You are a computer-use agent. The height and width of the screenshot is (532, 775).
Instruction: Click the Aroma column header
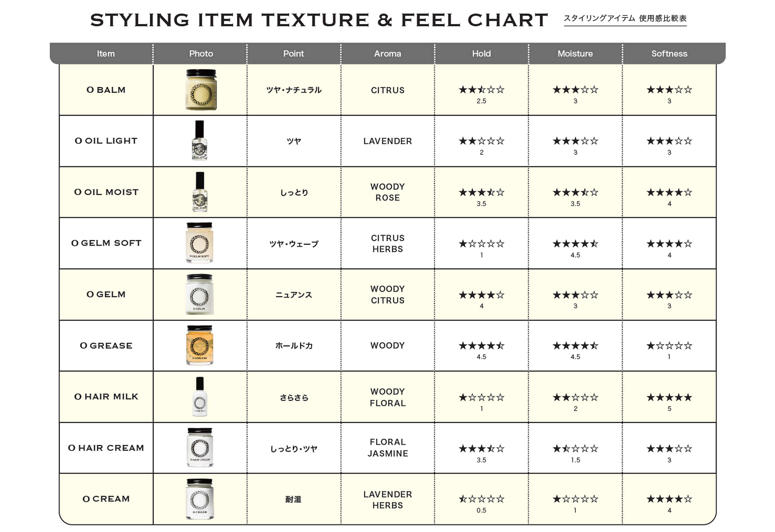387,53
